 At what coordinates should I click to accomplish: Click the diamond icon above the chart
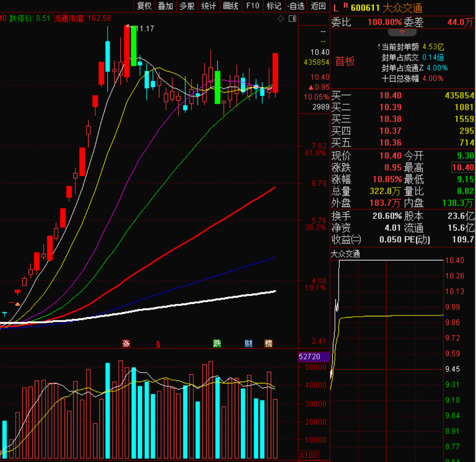[281, 19]
